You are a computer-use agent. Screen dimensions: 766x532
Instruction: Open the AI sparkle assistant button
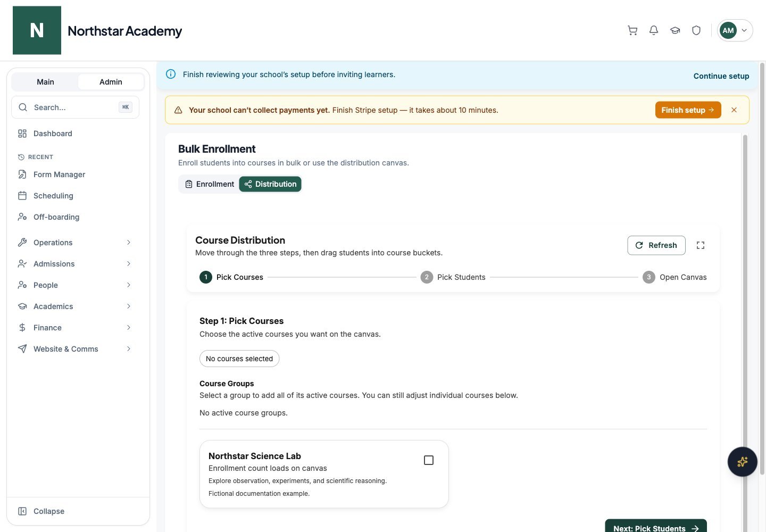tap(743, 462)
